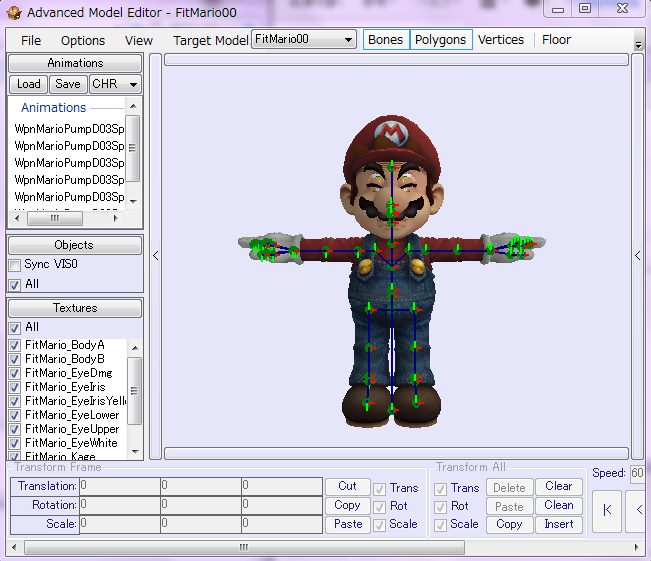Image resolution: width=651 pixels, height=561 pixels.
Task: Toggle Transform Frame Trans checkbox
Action: [x=379, y=489]
